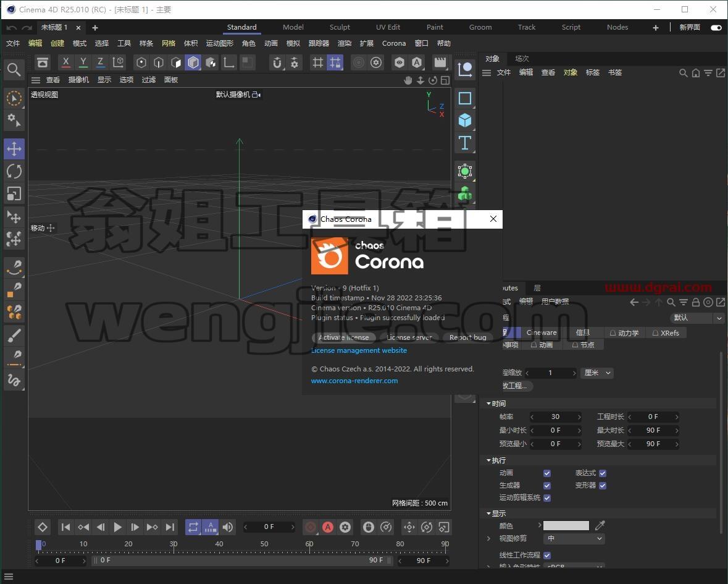Viewport: 728px width, 584px height.
Task: Select the Scale tool
Action: (14, 193)
